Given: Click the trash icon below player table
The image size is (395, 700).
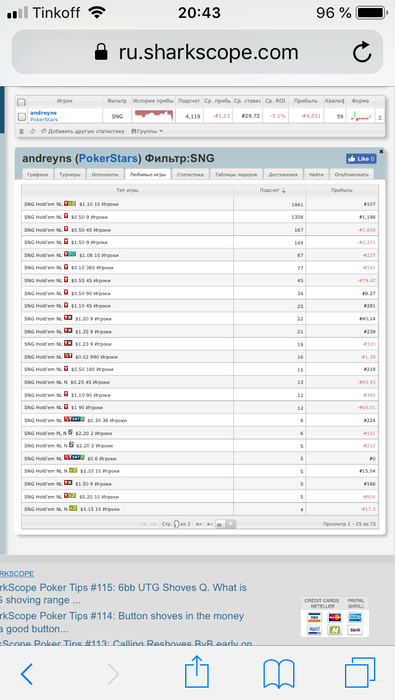Looking at the screenshot, I should 21,131.
